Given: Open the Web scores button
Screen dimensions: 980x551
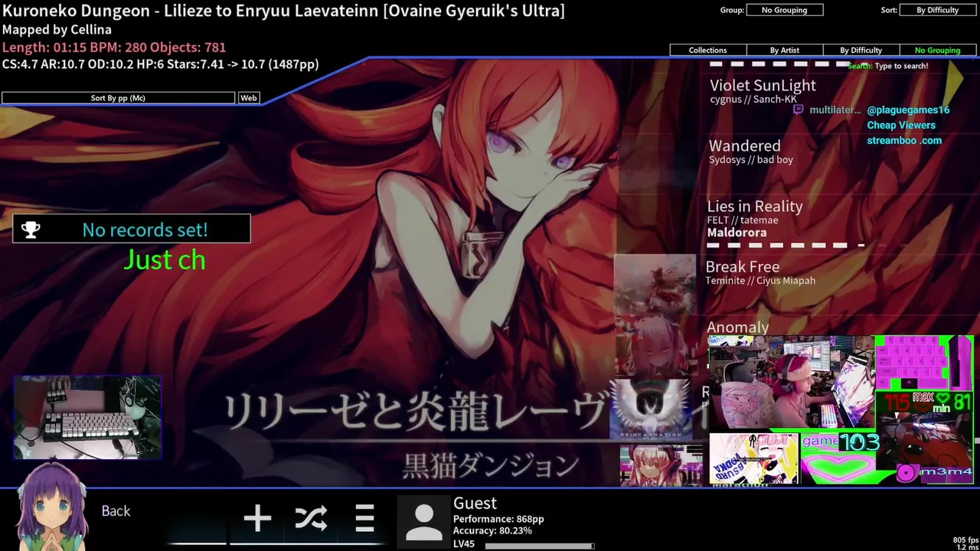Looking at the screenshot, I should pos(249,98).
